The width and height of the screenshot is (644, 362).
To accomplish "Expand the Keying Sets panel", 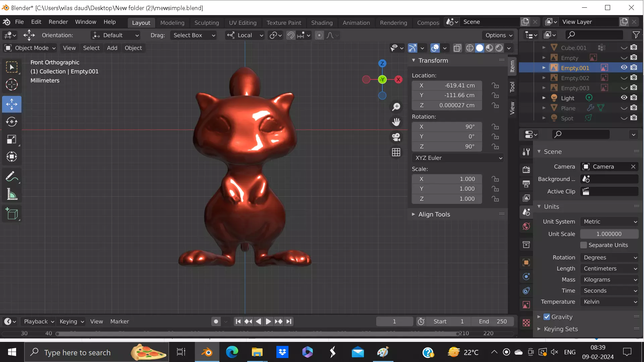I will coord(561,329).
